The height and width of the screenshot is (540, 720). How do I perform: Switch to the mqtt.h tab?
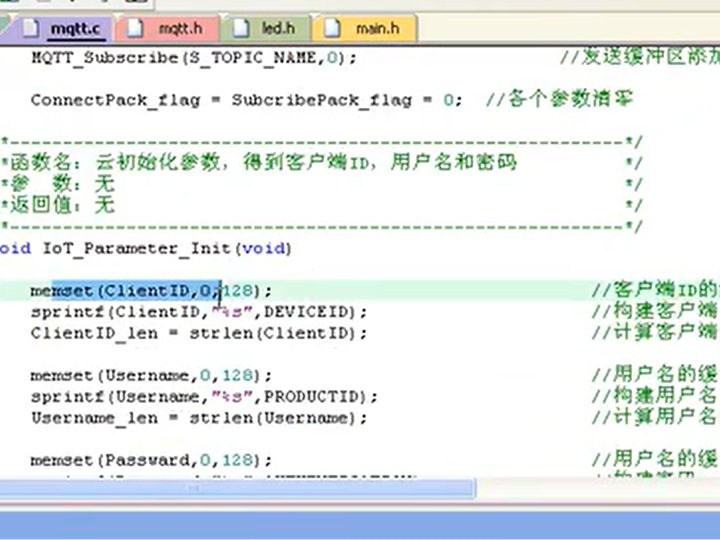[x=180, y=29]
